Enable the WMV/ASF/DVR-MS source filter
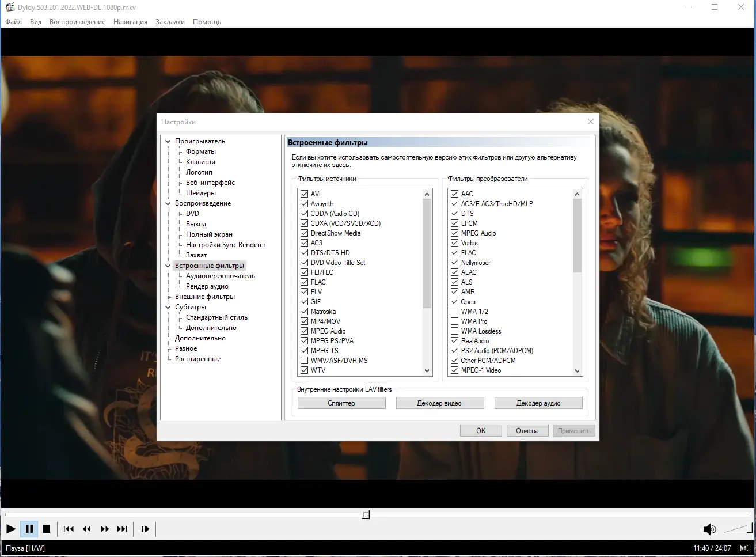Viewport: 756px width, 557px height. point(304,361)
